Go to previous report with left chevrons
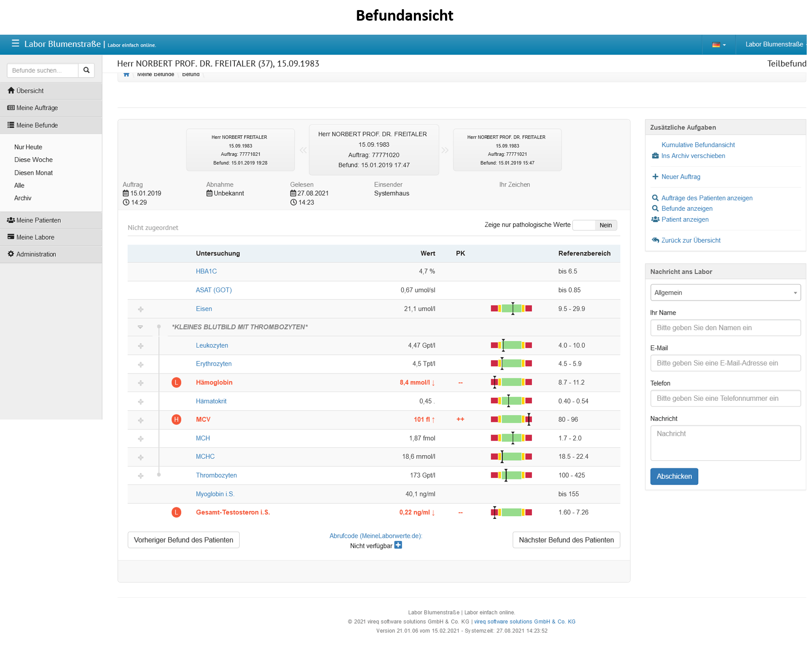This screenshot has width=812, height=647. 303,150
